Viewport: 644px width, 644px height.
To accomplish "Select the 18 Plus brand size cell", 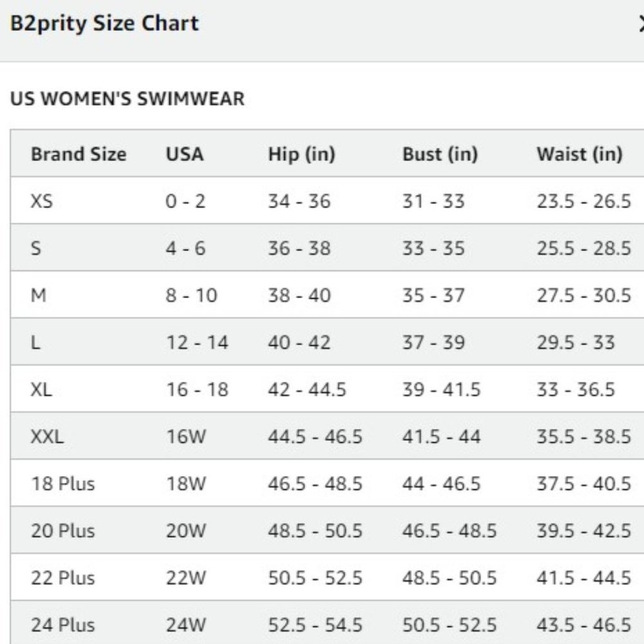I will point(63,484).
